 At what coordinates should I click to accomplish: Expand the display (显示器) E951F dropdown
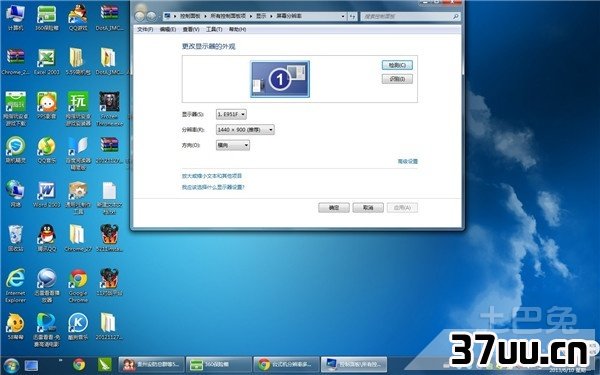231,114
